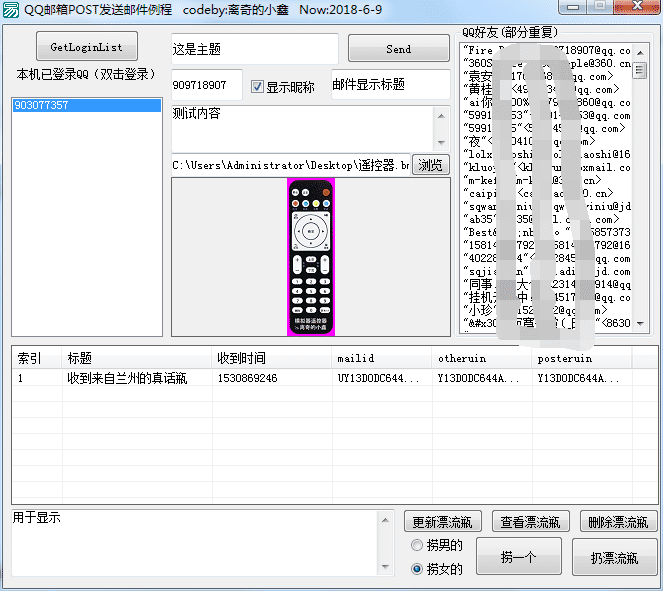Click the 索引 column header
Screen dimensions: 663x591
[36, 358]
